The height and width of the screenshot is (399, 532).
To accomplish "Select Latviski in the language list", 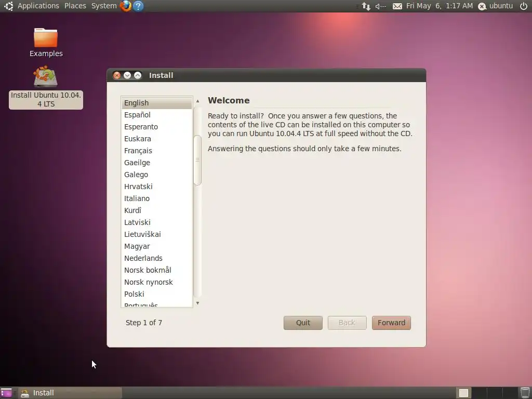I will point(157,222).
